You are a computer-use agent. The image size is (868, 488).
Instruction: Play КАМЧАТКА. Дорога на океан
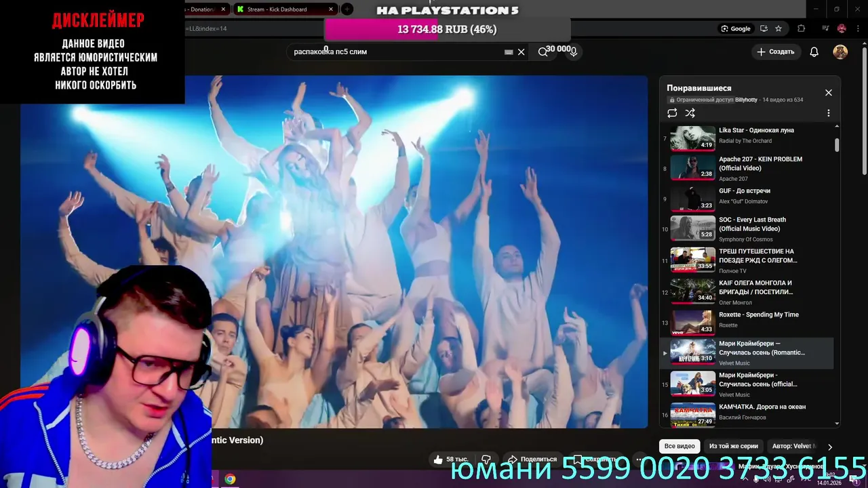pos(762,407)
